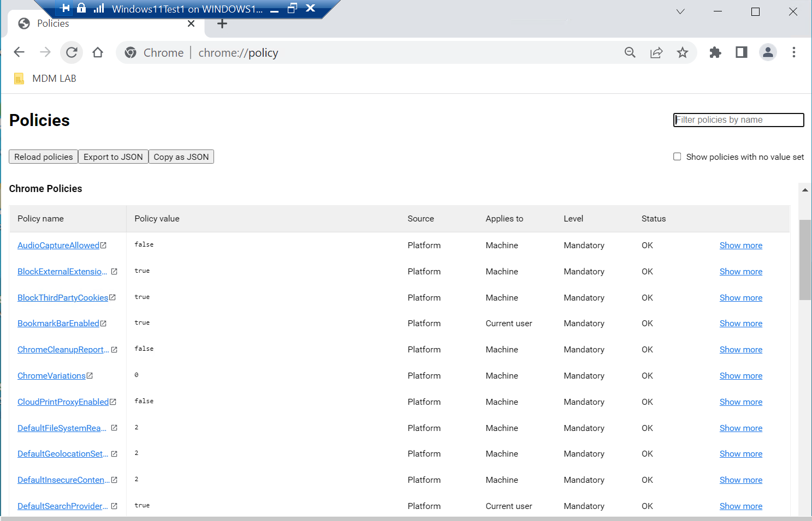Open external link icon beside DefaultSearchProvider
Image resolution: width=812 pixels, height=521 pixels.
[x=114, y=506]
